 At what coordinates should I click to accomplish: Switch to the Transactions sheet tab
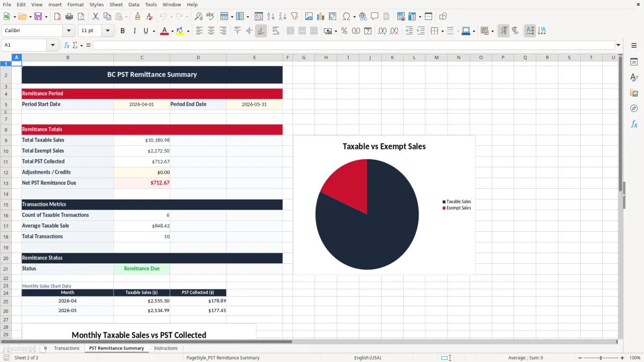click(67, 348)
